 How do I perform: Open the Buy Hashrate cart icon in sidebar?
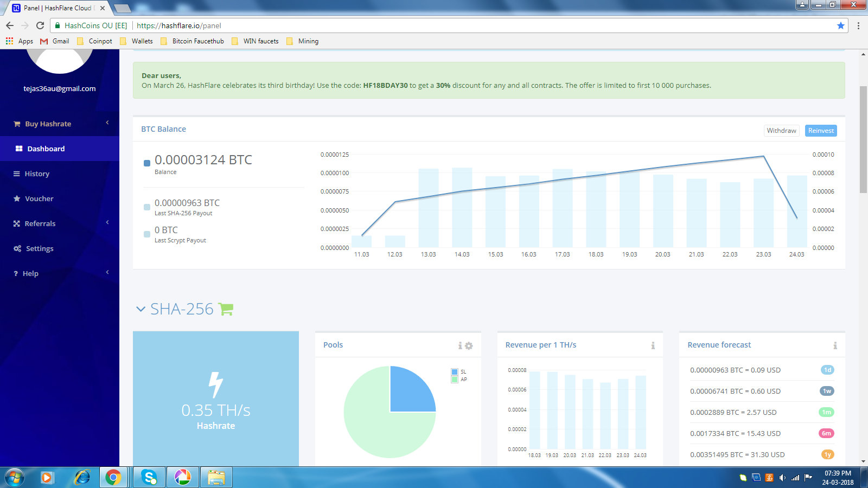click(x=17, y=124)
